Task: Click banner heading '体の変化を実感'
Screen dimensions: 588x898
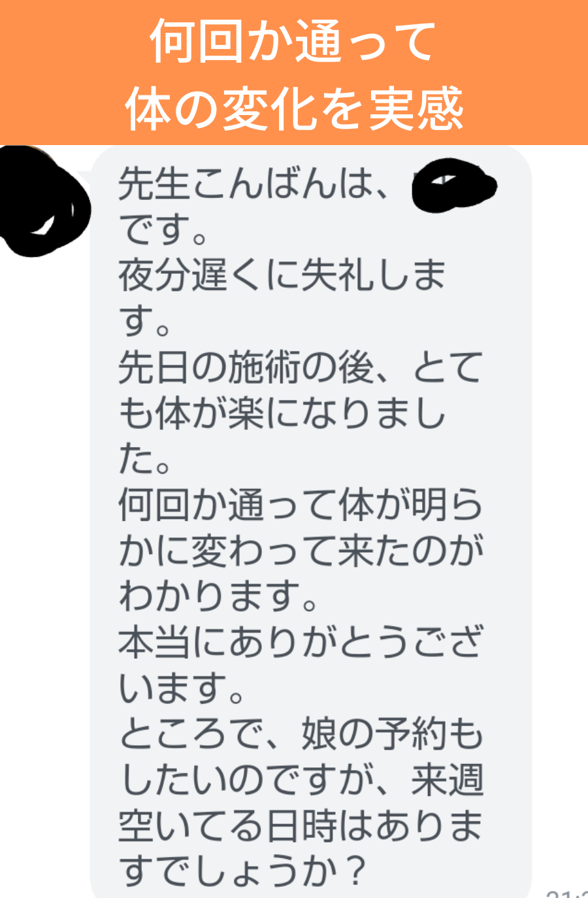Action: pos(294,108)
